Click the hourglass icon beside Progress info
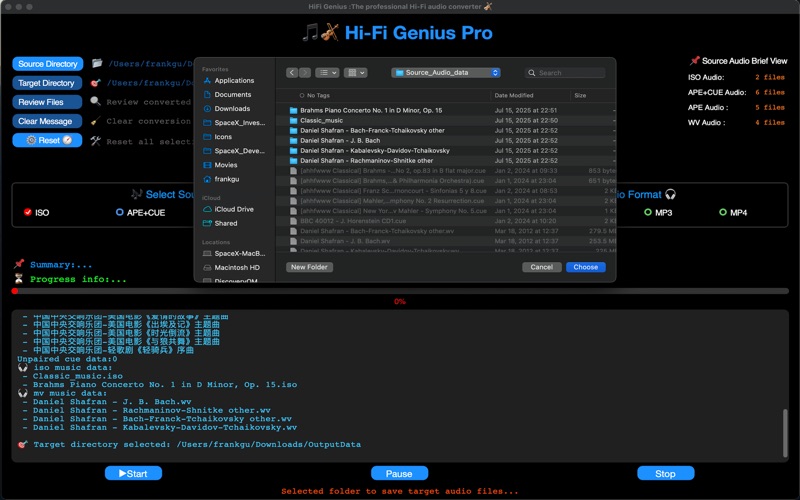 (19, 279)
